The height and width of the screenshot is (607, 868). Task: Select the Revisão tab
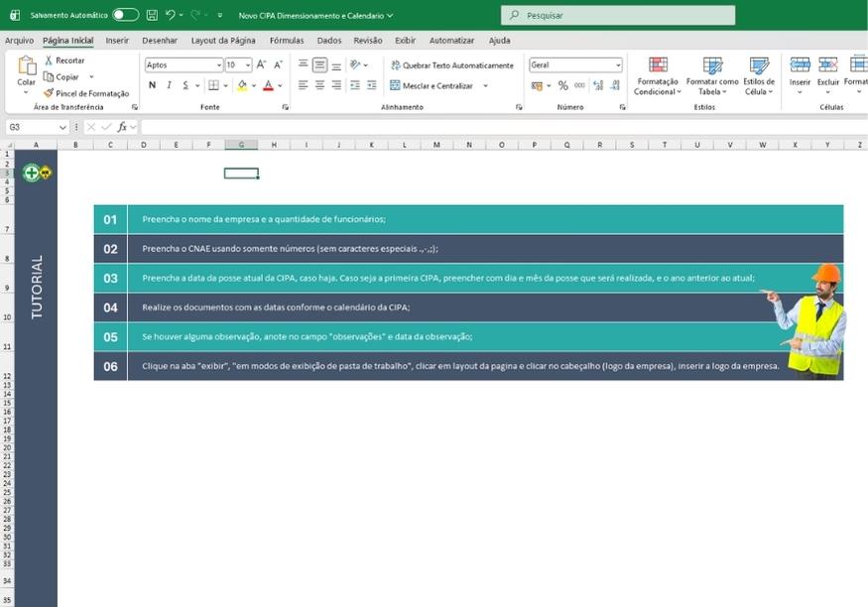point(368,41)
